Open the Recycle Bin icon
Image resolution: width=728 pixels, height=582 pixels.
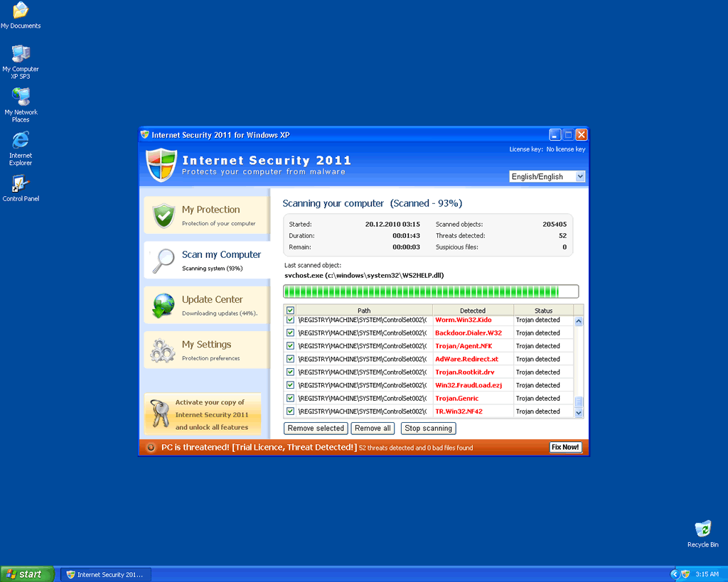(702, 529)
